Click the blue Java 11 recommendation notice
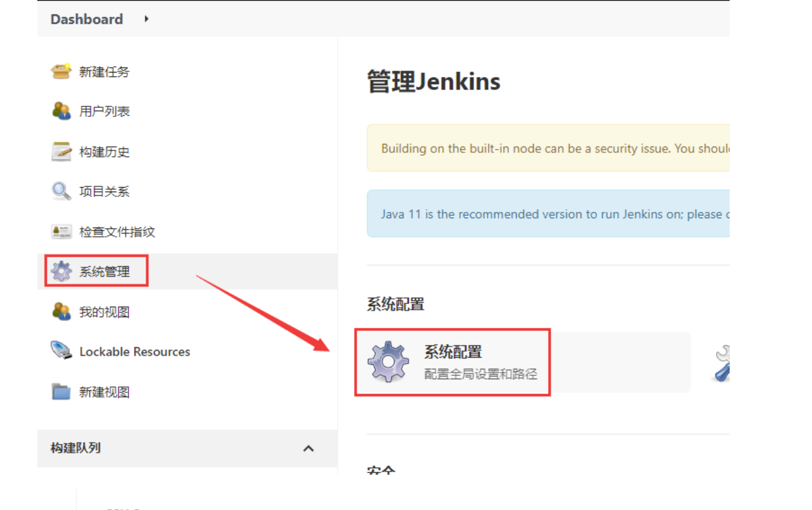This screenshot has width=812, height=510. coord(547,214)
